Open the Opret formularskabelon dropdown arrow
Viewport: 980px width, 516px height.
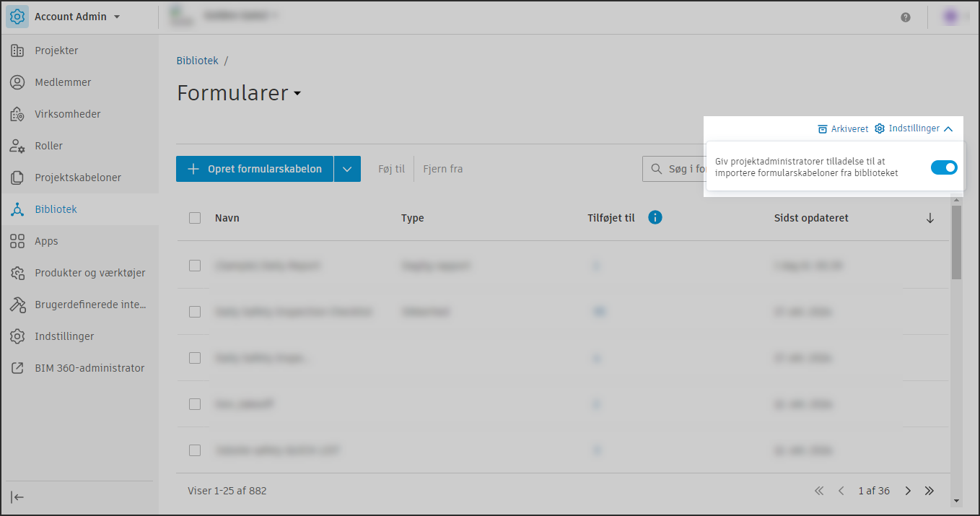pyautogui.click(x=347, y=169)
